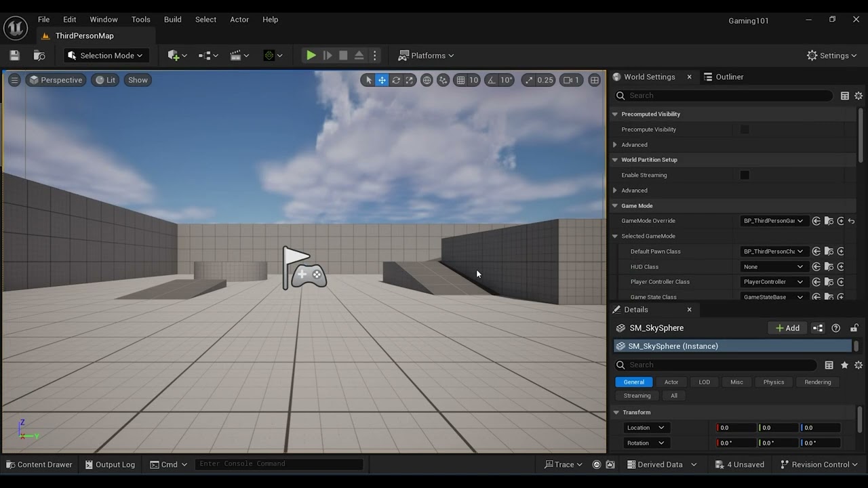Open the camera speed 1 setting
Image resolution: width=868 pixels, height=488 pixels.
point(572,80)
